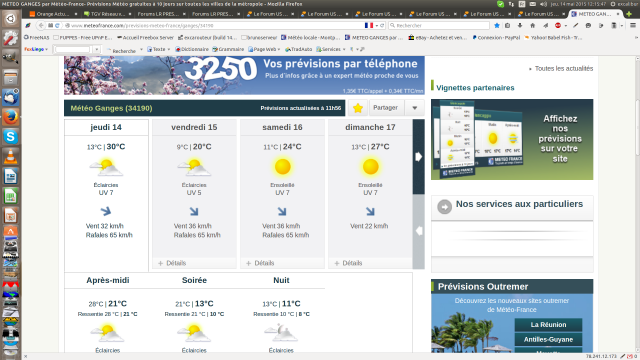Open the Ubuntu Dash home button
The image size is (640, 360).
pos(10,19)
